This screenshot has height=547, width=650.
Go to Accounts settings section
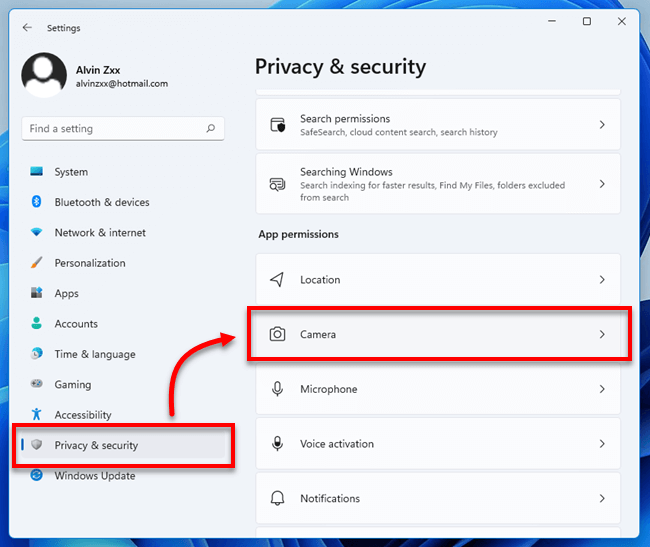[x=76, y=324]
